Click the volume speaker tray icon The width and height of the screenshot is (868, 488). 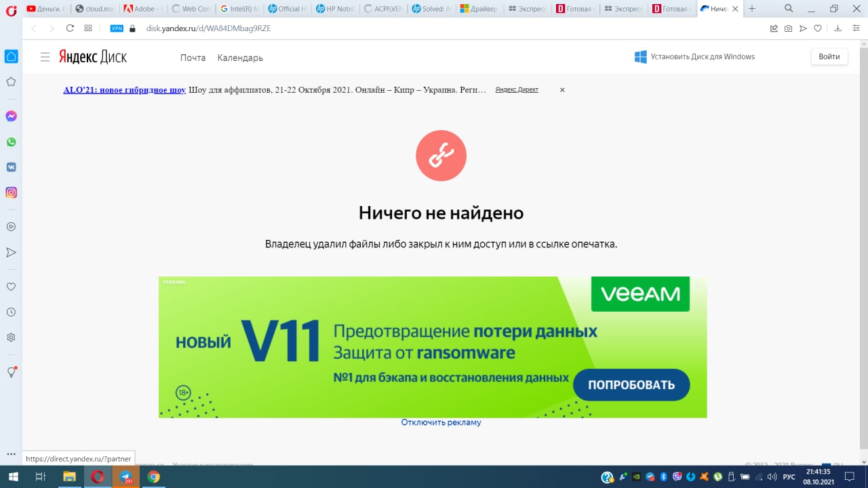pyautogui.click(x=773, y=477)
